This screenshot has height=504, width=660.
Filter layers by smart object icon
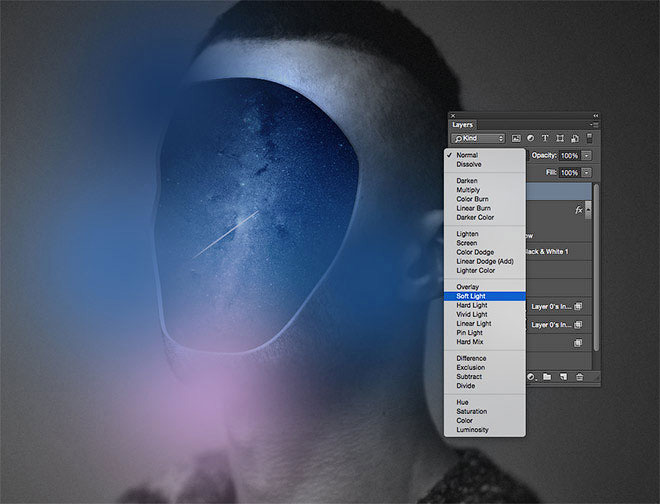click(x=575, y=138)
